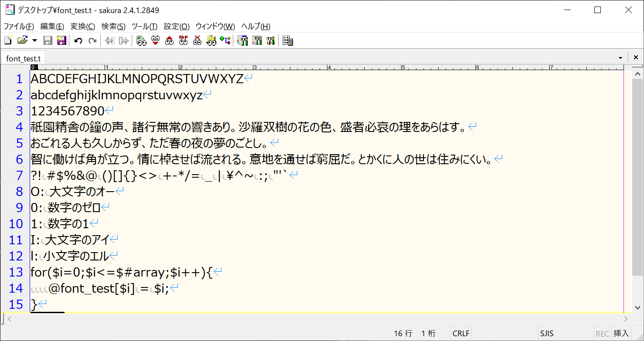644x341 pixels.
Task: Open the 設定(O) menu
Action: tap(177, 27)
